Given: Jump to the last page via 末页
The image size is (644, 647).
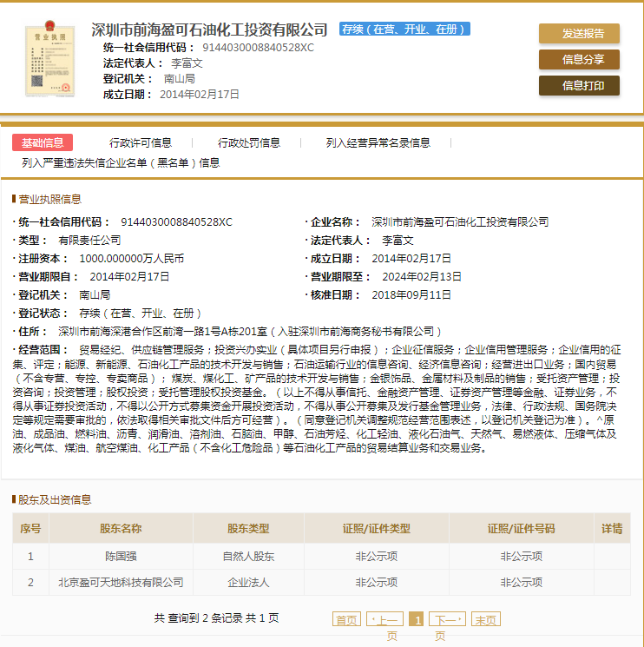Looking at the screenshot, I should pos(485,619).
